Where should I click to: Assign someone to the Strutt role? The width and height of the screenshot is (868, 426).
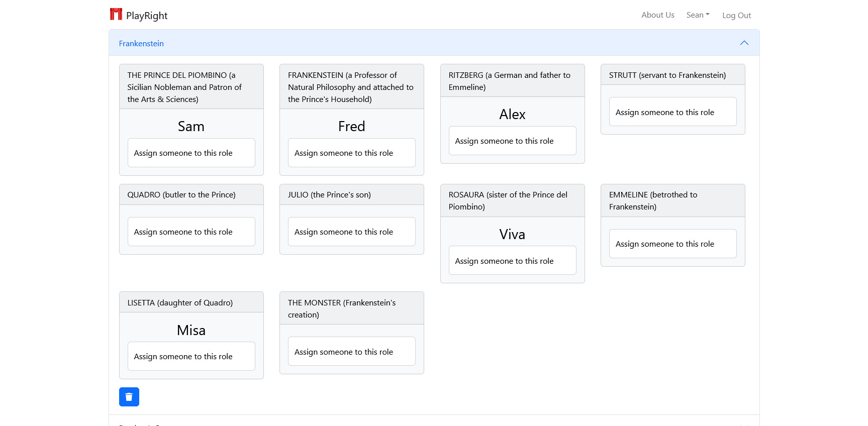(x=672, y=112)
